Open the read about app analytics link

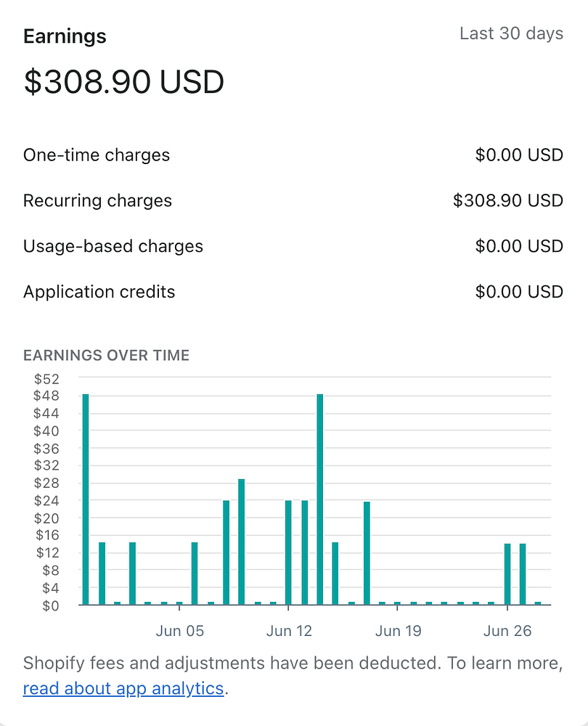[x=123, y=688]
